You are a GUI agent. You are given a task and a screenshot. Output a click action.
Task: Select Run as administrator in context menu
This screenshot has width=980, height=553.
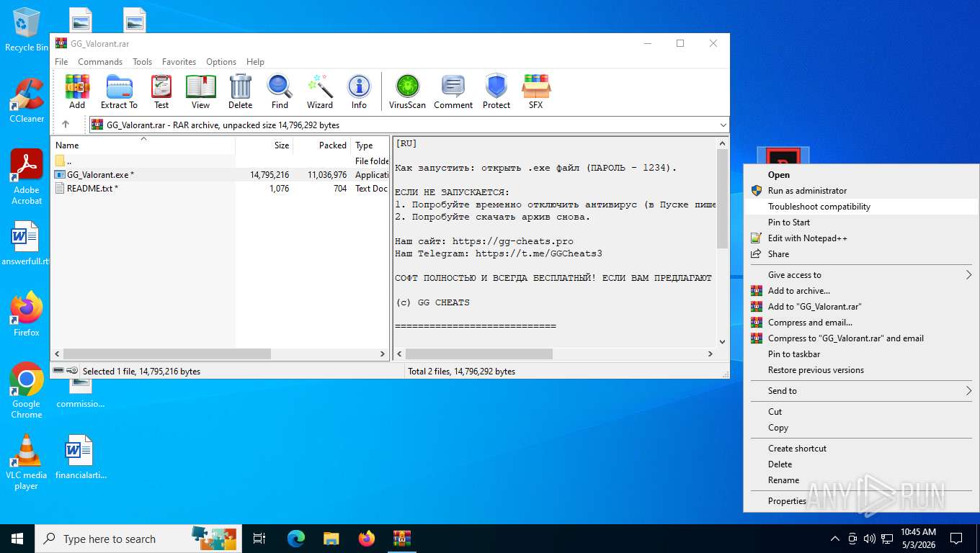click(861, 191)
